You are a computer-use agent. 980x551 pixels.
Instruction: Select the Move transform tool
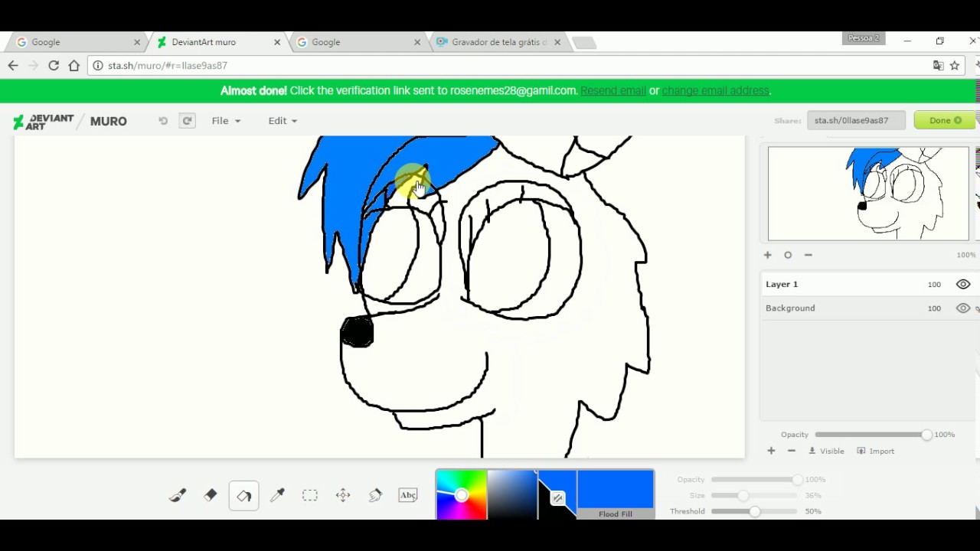coord(343,495)
